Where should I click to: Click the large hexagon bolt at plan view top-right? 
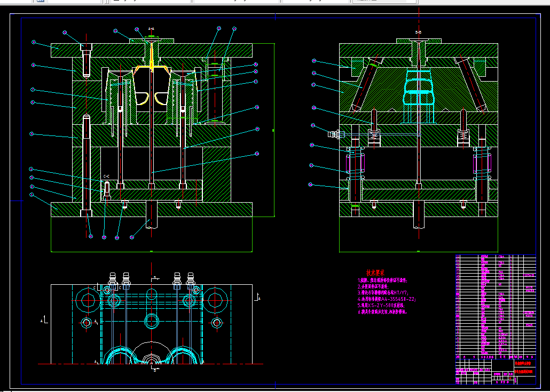point(216,300)
